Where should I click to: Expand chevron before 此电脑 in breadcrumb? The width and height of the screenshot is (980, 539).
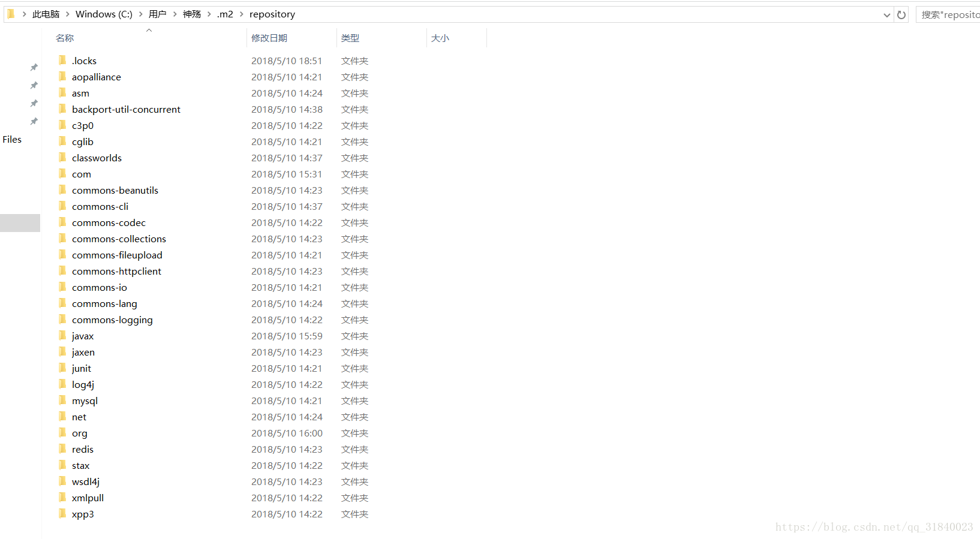click(24, 14)
